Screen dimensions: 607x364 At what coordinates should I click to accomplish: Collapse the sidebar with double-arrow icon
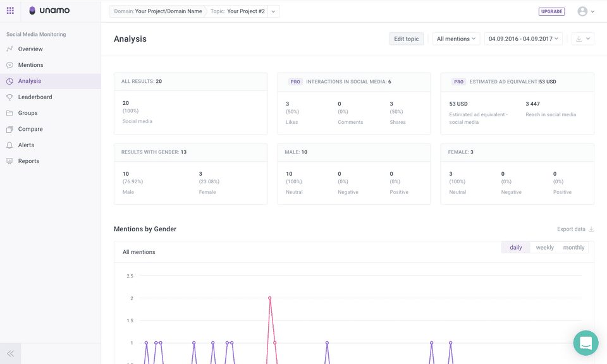[x=11, y=354]
